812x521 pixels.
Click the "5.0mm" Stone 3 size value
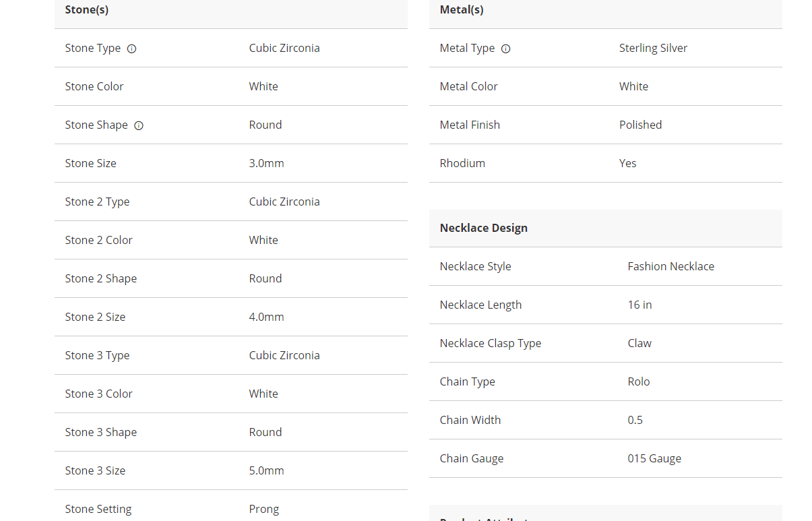click(x=266, y=470)
